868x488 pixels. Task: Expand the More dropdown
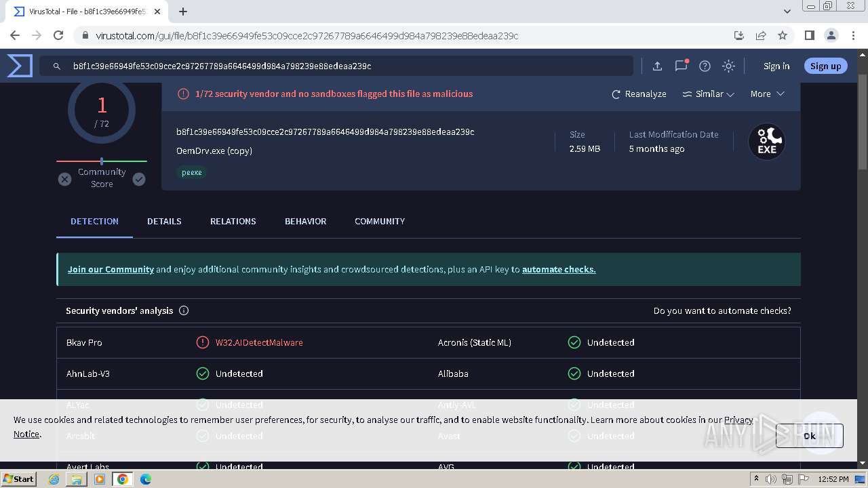(x=767, y=94)
